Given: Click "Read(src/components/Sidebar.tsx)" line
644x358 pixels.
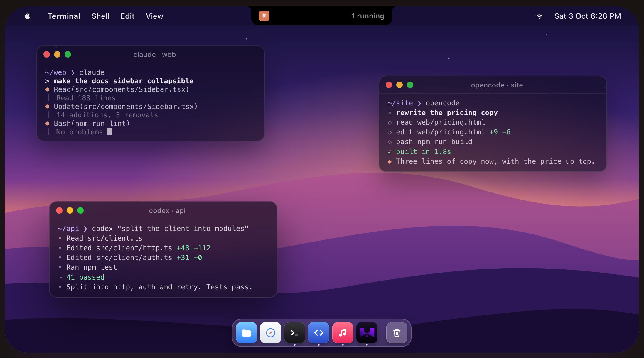Looking at the screenshot, I should click(117, 89).
